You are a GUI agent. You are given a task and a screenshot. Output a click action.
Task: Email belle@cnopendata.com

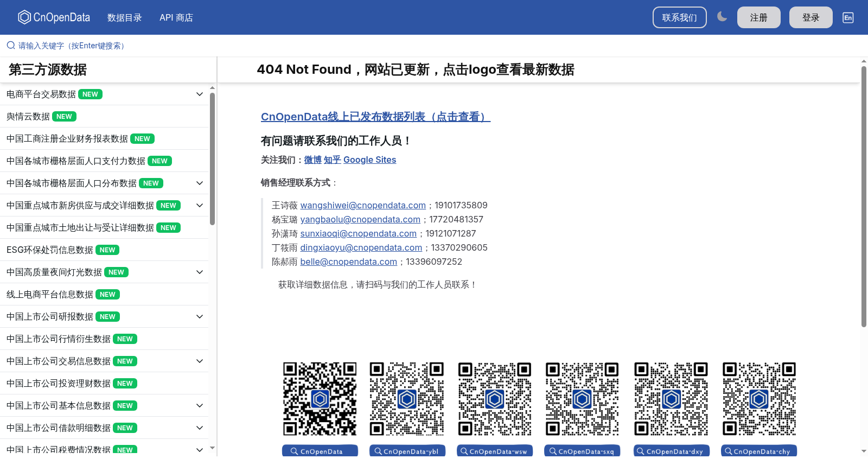349,262
